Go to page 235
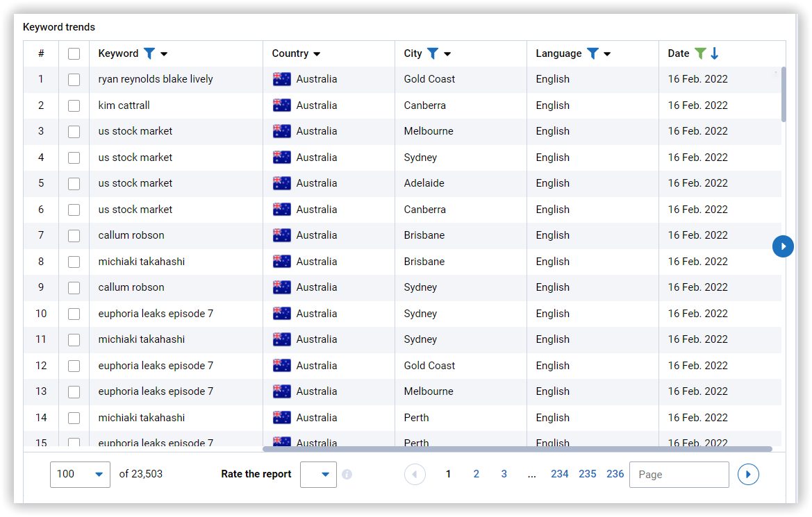 click(x=587, y=474)
